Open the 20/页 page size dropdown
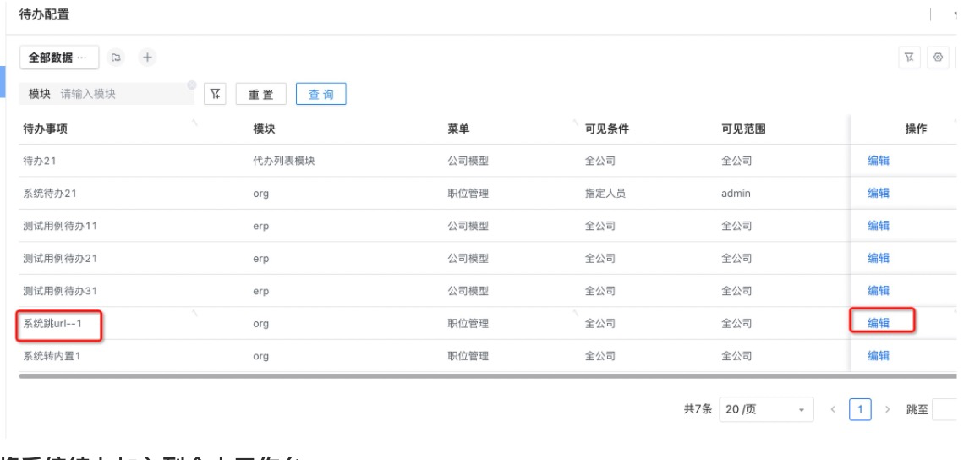 click(766, 409)
